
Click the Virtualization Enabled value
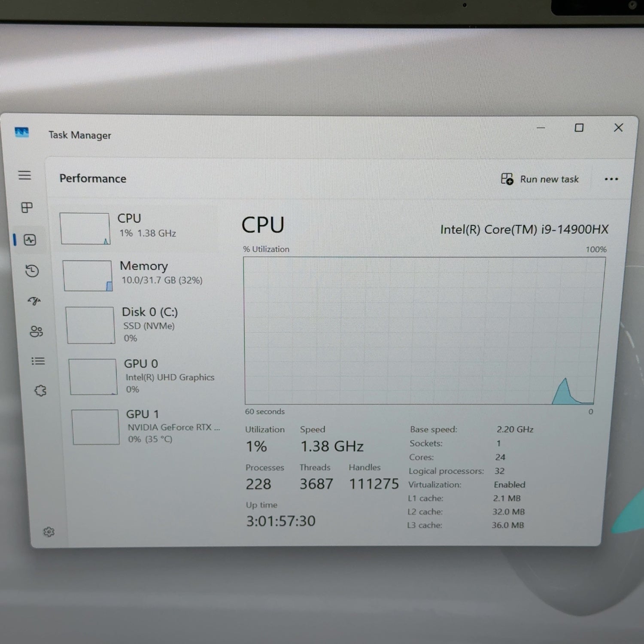pyautogui.click(x=509, y=485)
